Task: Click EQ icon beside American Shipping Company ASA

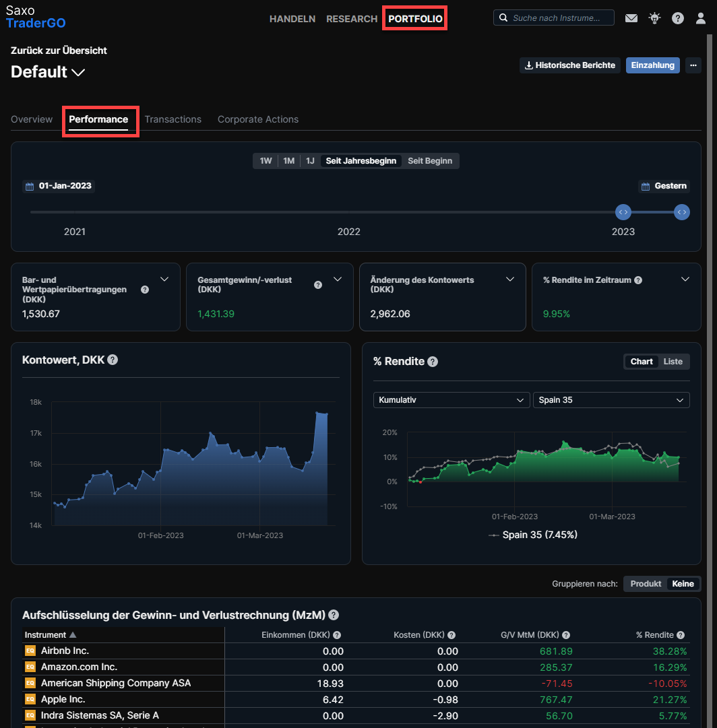Action: (x=30, y=683)
